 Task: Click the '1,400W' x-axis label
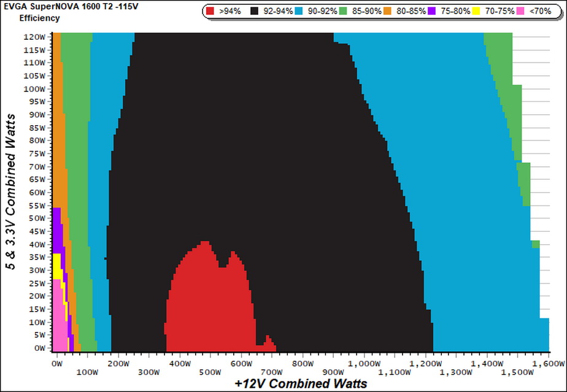click(x=487, y=363)
